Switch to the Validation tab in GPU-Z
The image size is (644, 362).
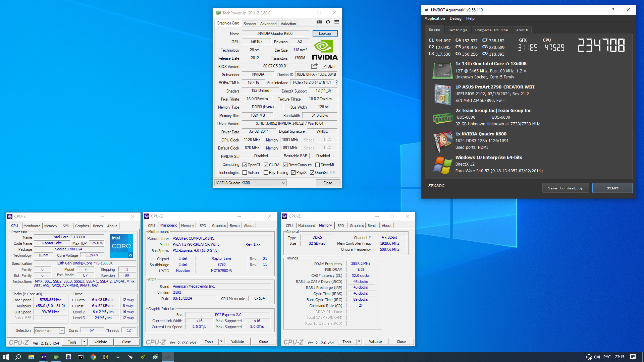(288, 24)
